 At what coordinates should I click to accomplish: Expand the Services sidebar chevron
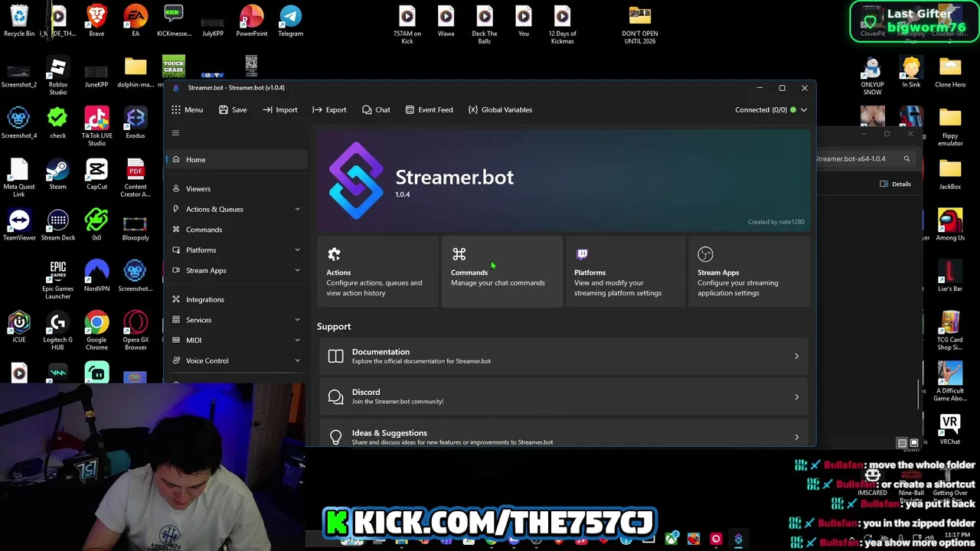click(297, 320)
